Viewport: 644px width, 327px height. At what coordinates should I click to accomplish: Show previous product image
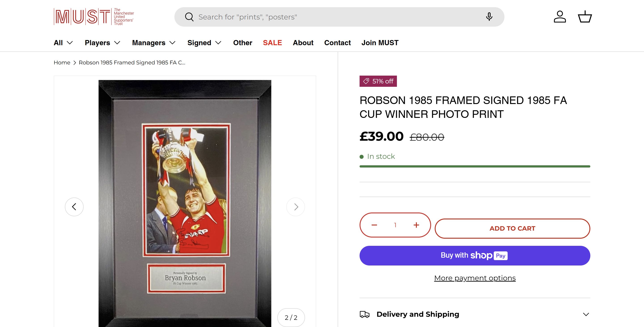click(74, 207)
